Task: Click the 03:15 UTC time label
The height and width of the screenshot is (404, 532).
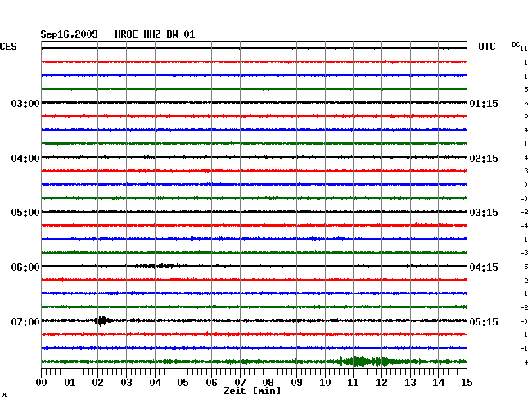Action: (484, 213)
